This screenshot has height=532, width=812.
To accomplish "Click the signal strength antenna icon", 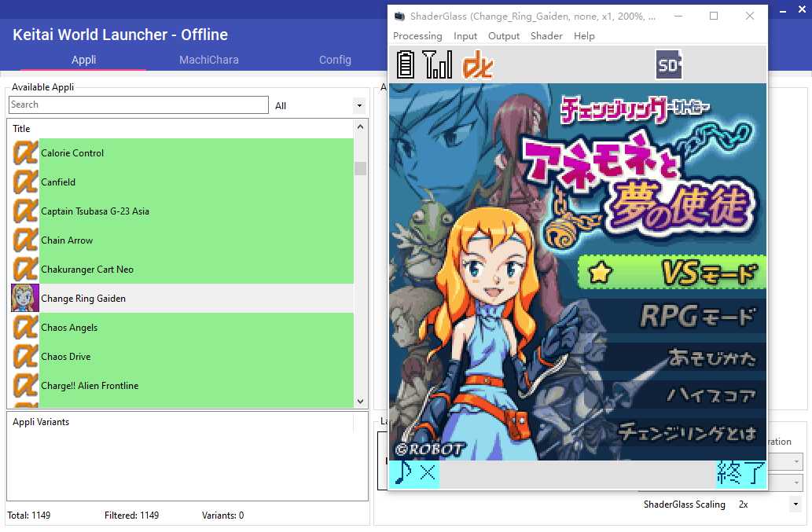I will [x=438, y=64].
